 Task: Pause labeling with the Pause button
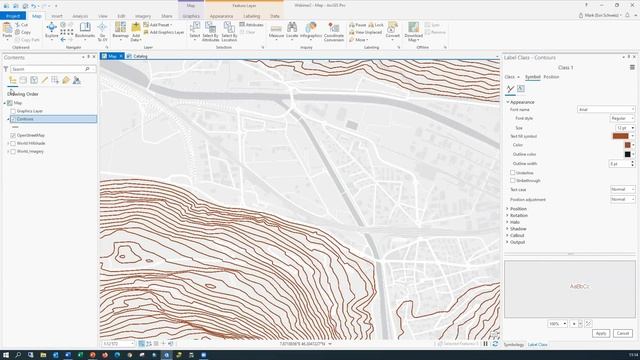point(358,25)
